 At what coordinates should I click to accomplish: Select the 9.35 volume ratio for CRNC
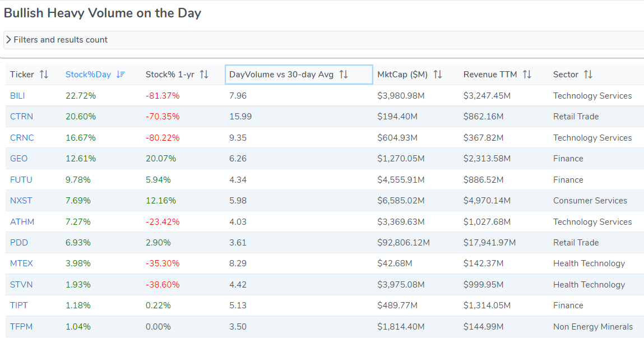pyautogui.click(x=238, y=138)
